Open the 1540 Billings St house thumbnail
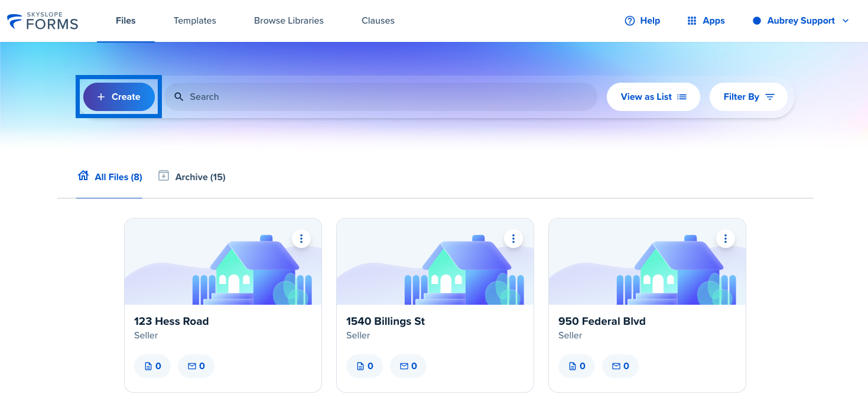Viewport: 868px width, 401px height. point(435,262)
